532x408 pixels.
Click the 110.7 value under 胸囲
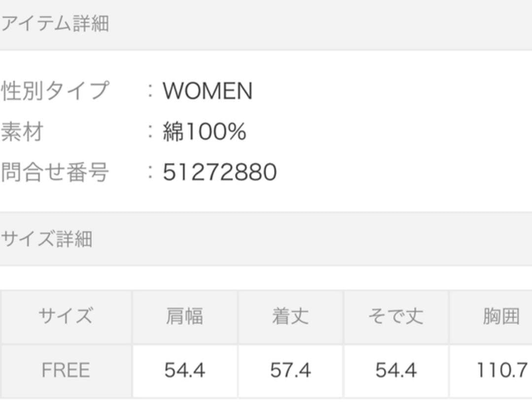[x=501, y=371]
